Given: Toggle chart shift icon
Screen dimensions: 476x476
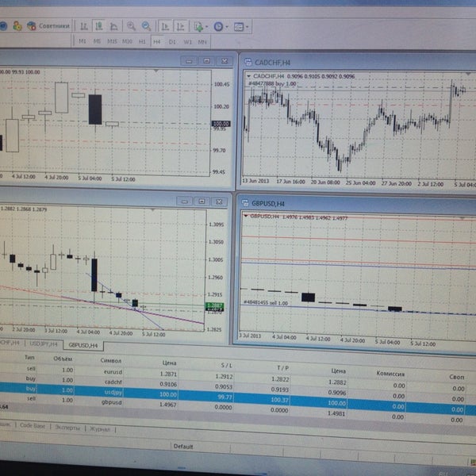Looking at the screenshot, I should point(181,27).
